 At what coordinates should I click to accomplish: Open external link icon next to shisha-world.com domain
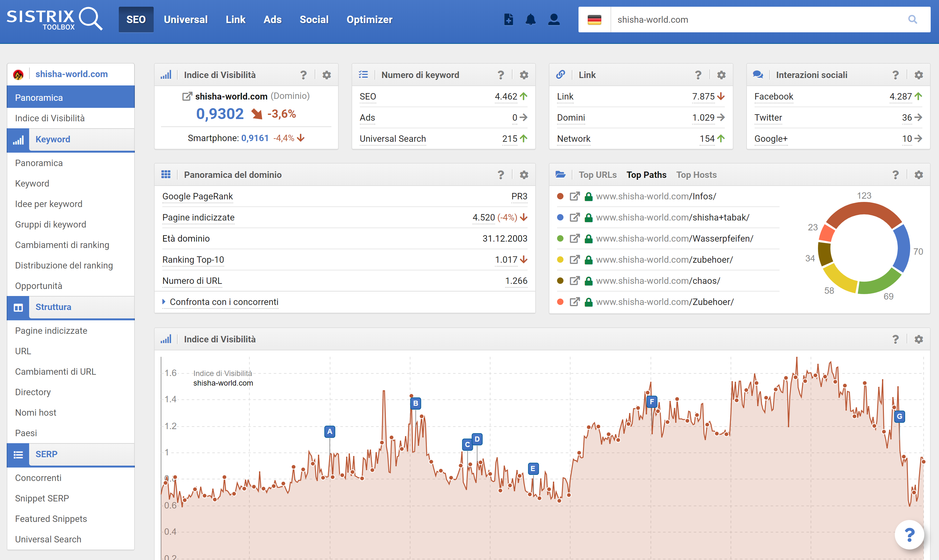click(x=187, y=96)
